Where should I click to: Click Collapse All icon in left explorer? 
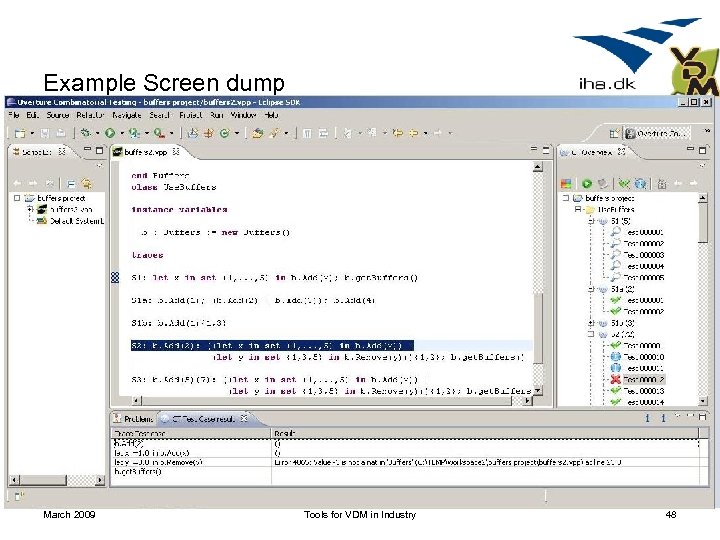tap(71, 184)
